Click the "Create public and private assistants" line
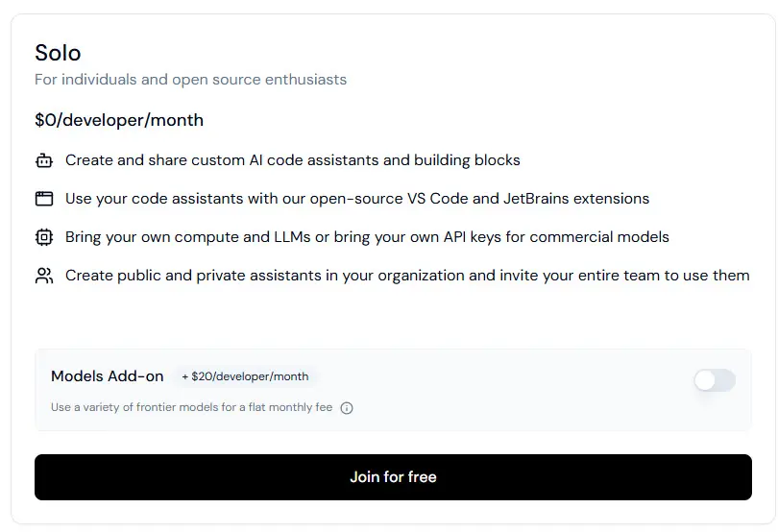This screenshot has height=532, width=778. click(406, 276)
